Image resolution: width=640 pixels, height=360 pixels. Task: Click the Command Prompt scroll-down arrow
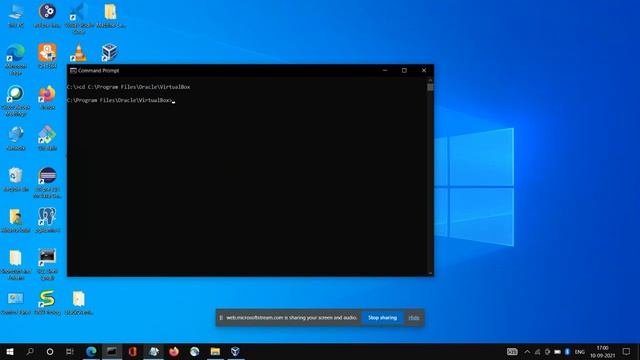click(x=430, y=273)
